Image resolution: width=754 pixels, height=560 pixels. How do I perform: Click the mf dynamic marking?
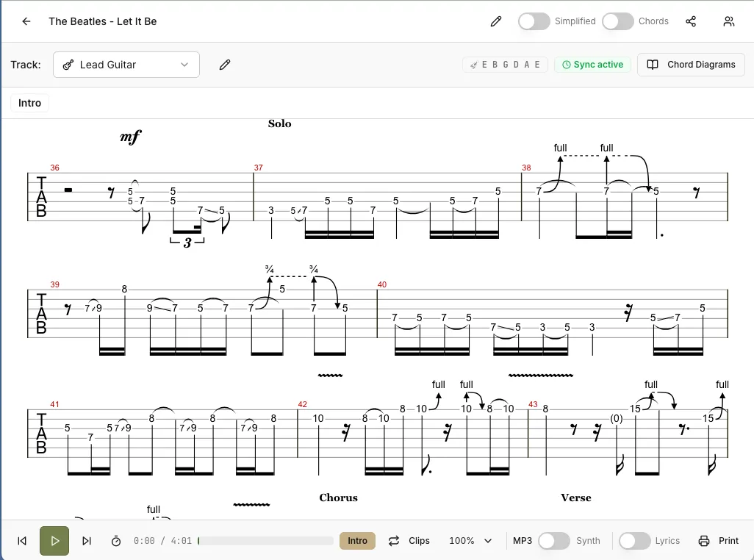pos(130,137)
